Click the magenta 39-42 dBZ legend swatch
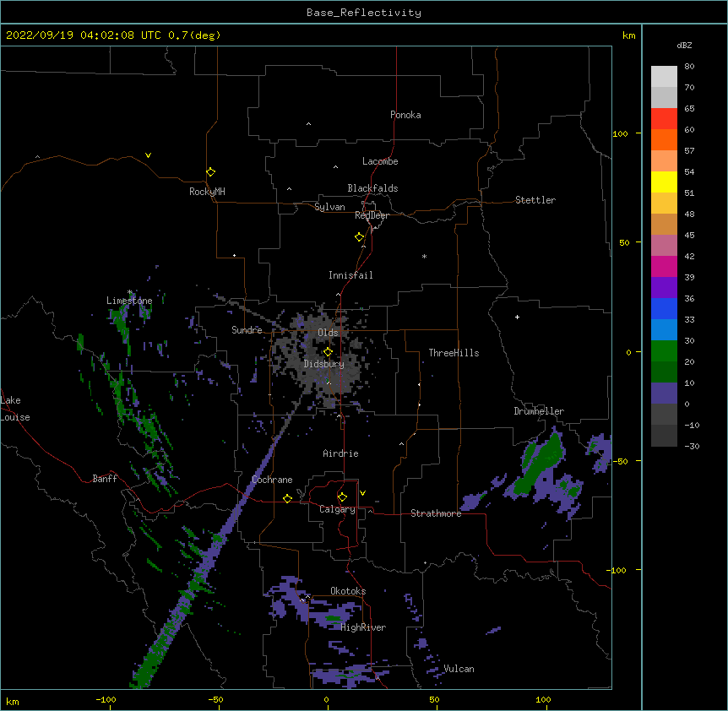Screen dimensions: 728x711 coord(664,266)
